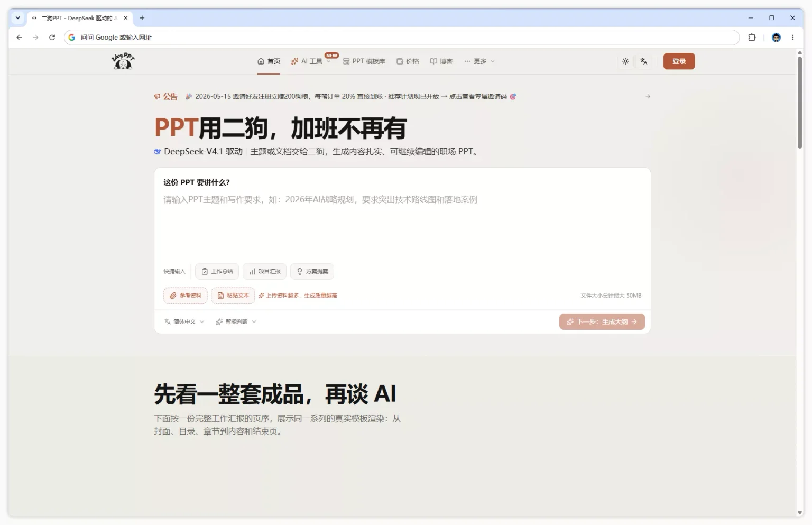Reload the page with the refresh icon

(52, 38)
